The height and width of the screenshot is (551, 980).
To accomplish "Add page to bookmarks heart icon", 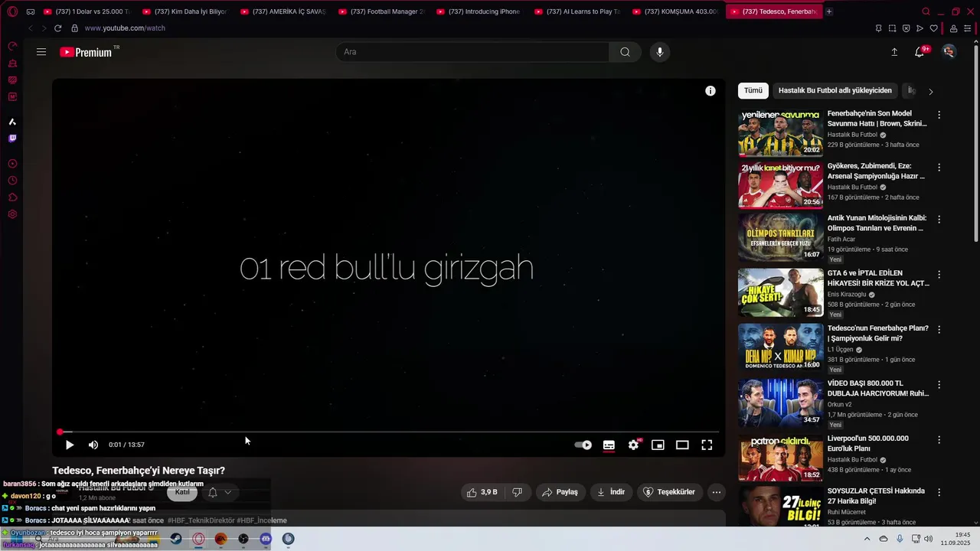I will click(x=933, y=28).
